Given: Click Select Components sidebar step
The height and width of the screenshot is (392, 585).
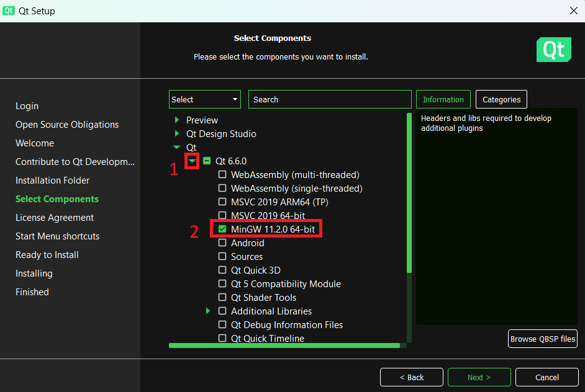Looking at the screenshot, I should click(x=57, y=199).
